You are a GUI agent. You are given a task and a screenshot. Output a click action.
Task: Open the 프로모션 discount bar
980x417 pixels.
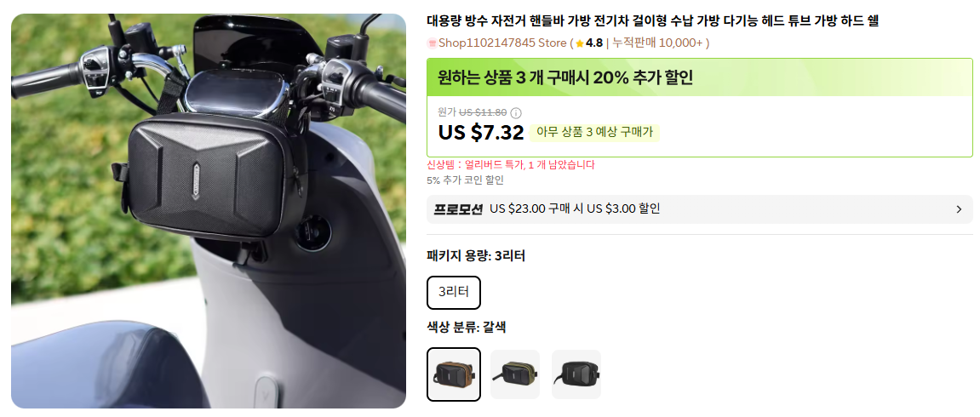699,209
